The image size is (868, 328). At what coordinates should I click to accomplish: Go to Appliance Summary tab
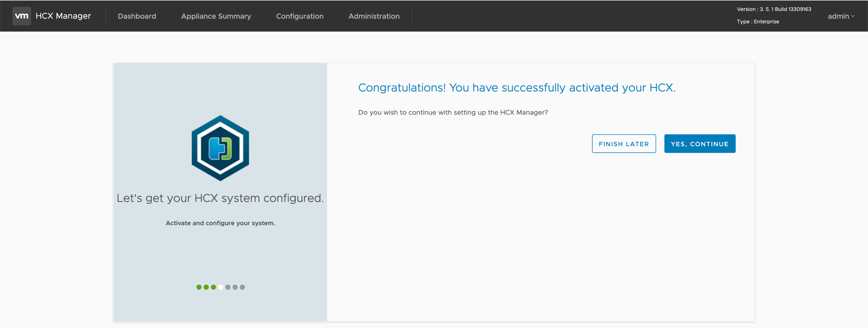click(x=216, y=16)
